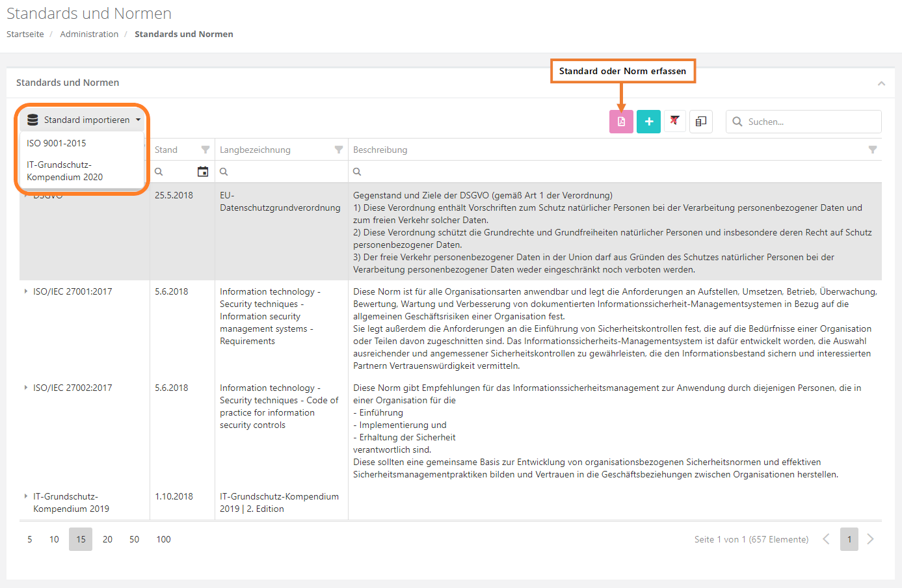Viewport: 902px width, 588px height.
Task: Collapse the Standards und Normen panel
Action: pos(881,83)
